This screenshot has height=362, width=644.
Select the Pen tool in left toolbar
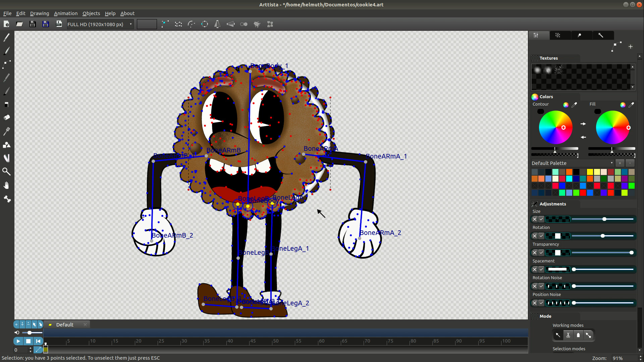point(7,37)
